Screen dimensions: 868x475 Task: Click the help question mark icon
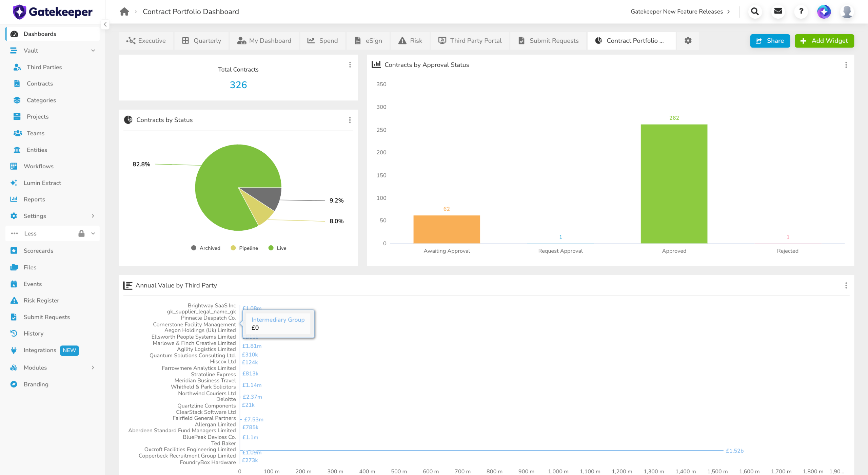(801, 12)
